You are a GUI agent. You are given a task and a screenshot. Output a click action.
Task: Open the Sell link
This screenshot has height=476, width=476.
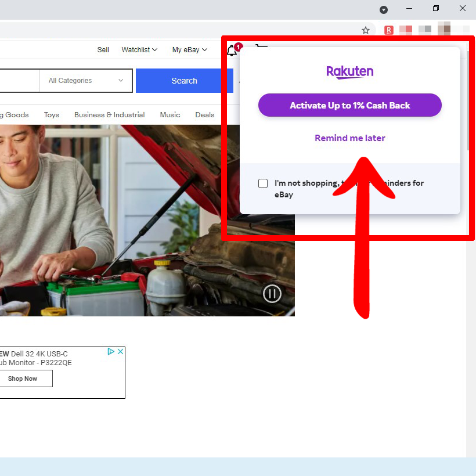point(103,50)
